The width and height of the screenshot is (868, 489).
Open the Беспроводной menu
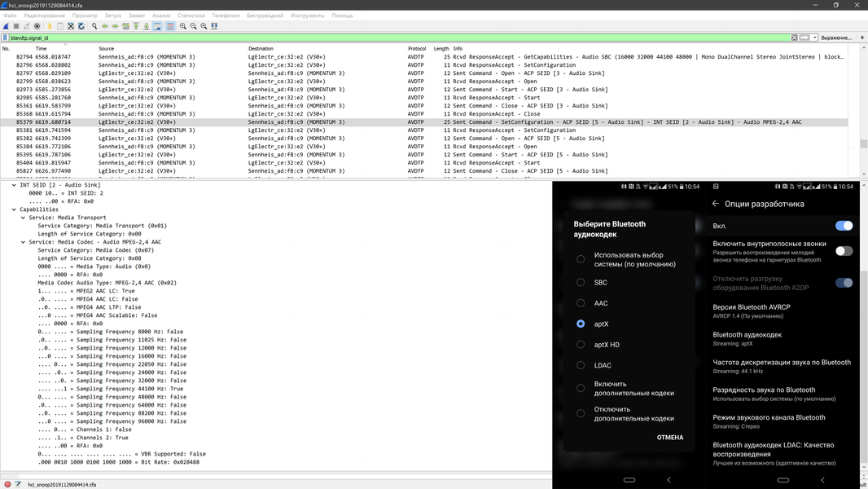coord(265,15)
